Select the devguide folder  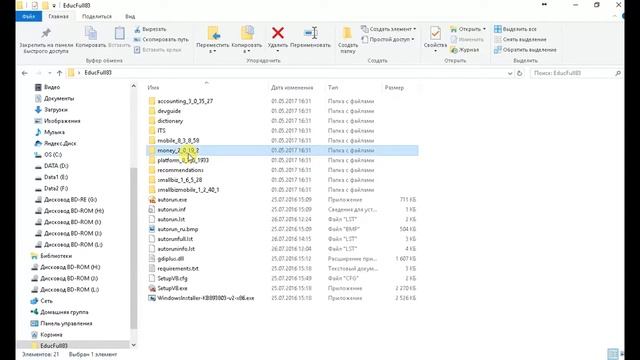click(x=169, y=111)
